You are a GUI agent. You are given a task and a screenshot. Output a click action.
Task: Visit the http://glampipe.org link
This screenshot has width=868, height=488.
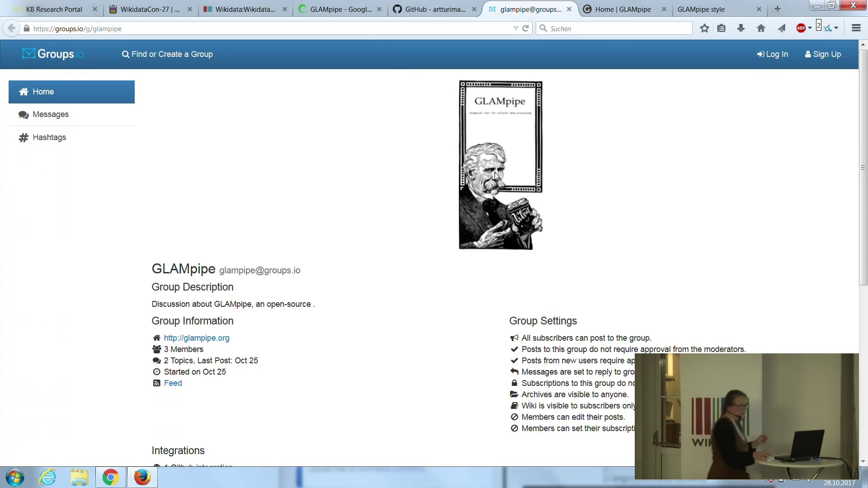coord(197,338)
